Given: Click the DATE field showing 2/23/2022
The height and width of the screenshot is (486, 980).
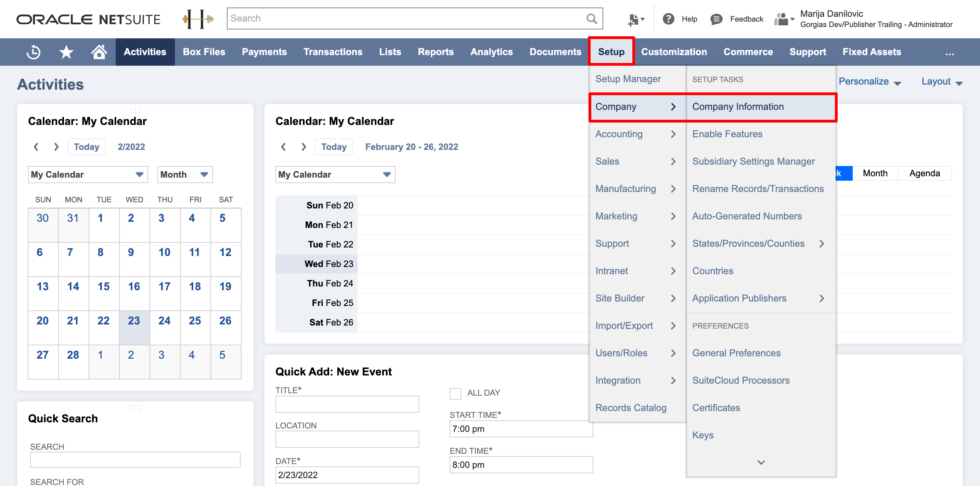Looking at the screenshot, I should (347, 475).
